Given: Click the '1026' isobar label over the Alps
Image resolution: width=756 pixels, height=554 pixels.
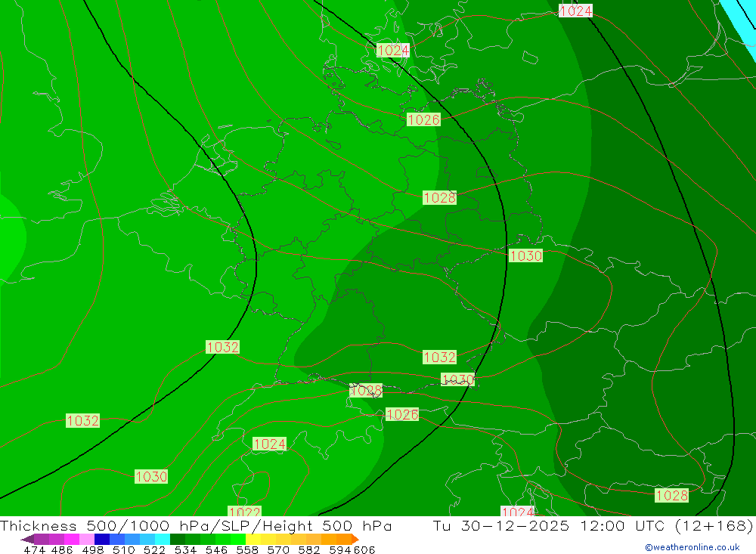Looking at the screenshot, I should (x=402, y=415).
